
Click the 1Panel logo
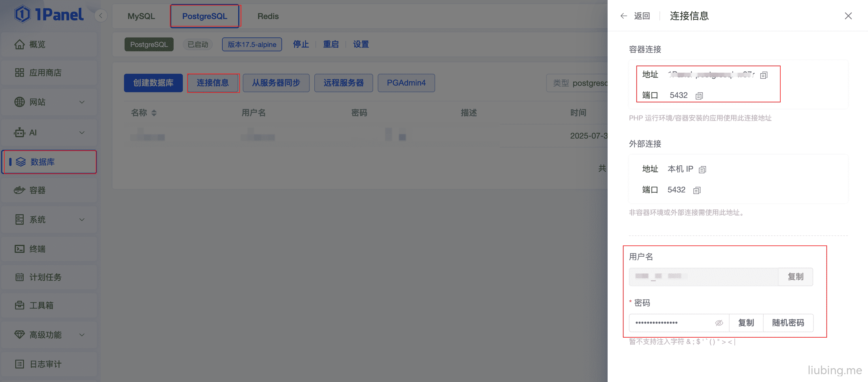[x=49, y=14]
